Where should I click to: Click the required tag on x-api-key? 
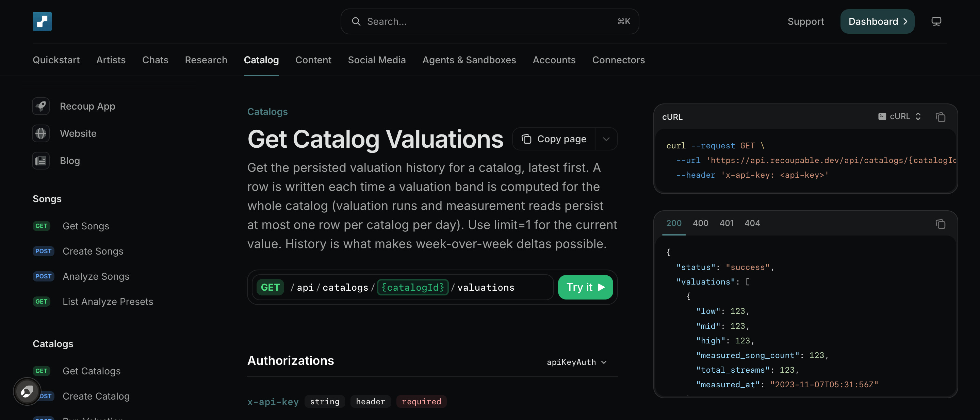click(x=421, y=402)
